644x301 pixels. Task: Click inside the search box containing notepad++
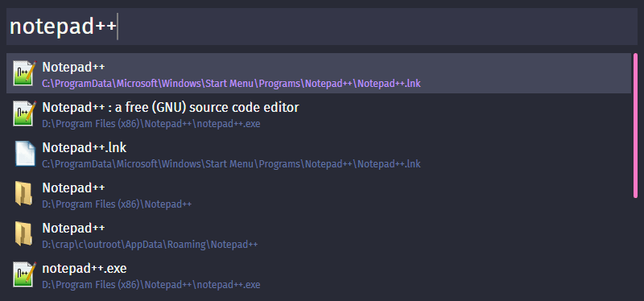pyautogui.click(x=321, y=27)
